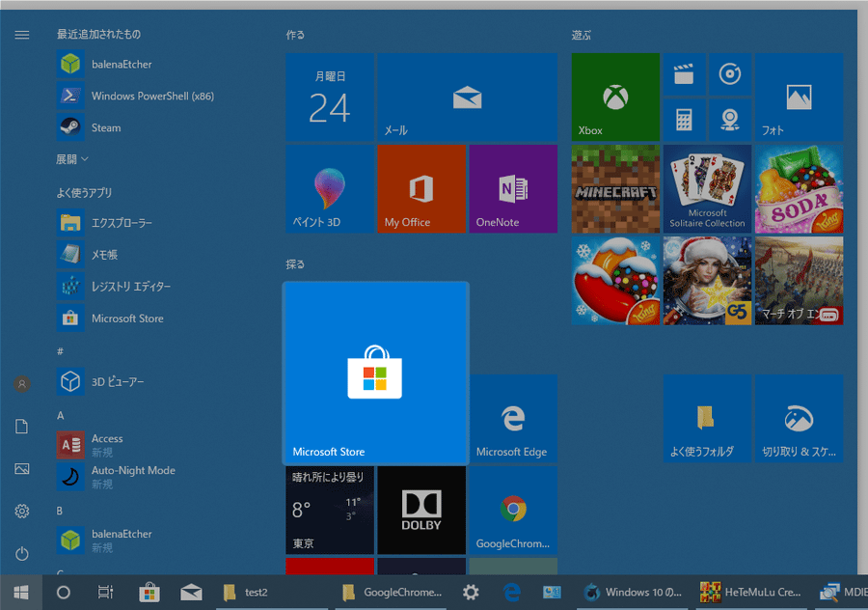Open the Candy Crush Soda tile
Screen dimensions: 868x610
click(799, 189)
